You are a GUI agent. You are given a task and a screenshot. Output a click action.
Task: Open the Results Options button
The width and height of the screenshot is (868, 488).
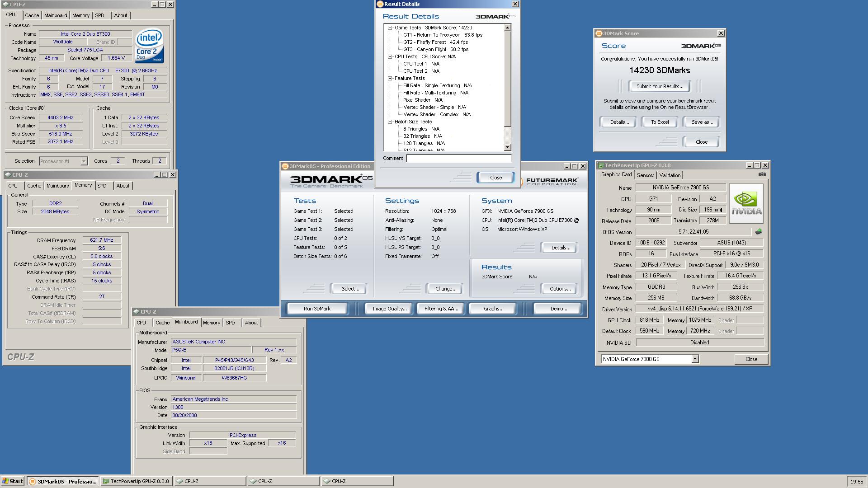pos(560,289)
